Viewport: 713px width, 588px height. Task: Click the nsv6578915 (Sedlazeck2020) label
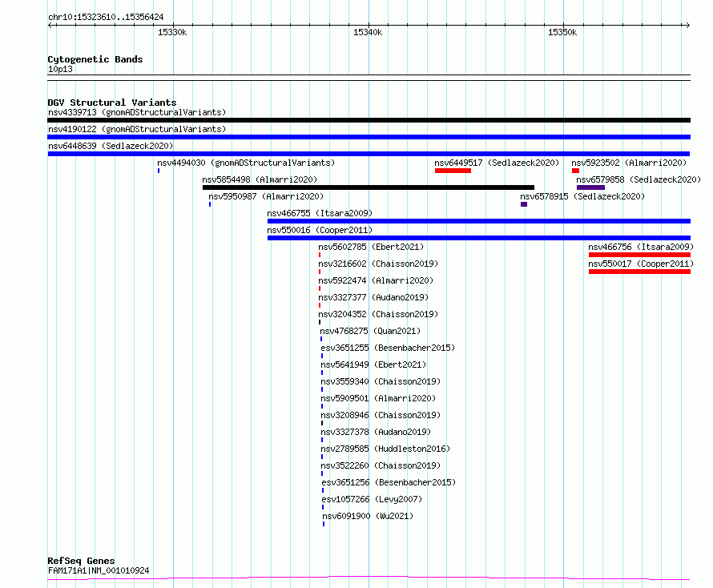point(582,196)
